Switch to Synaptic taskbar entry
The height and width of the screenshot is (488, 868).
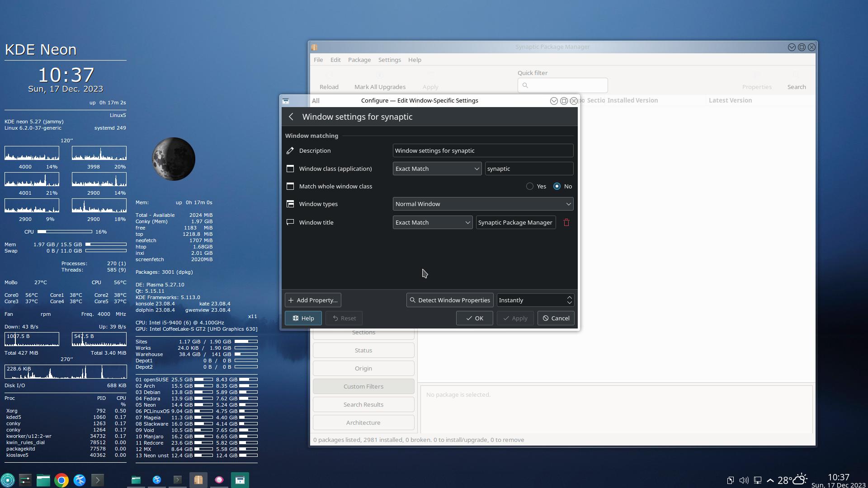(x=198, y=480)
